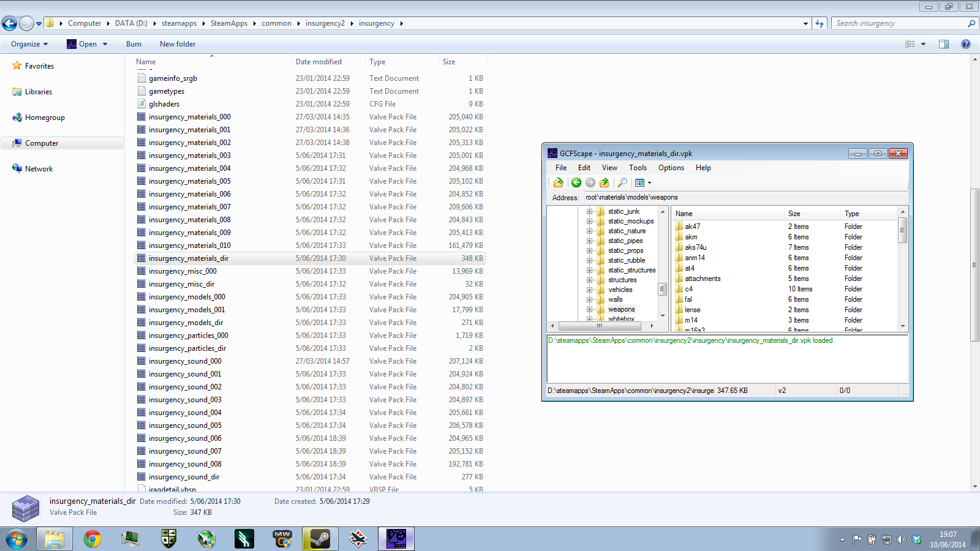
Task: Click the Dropbox tray icon
Action: (916, 539)
